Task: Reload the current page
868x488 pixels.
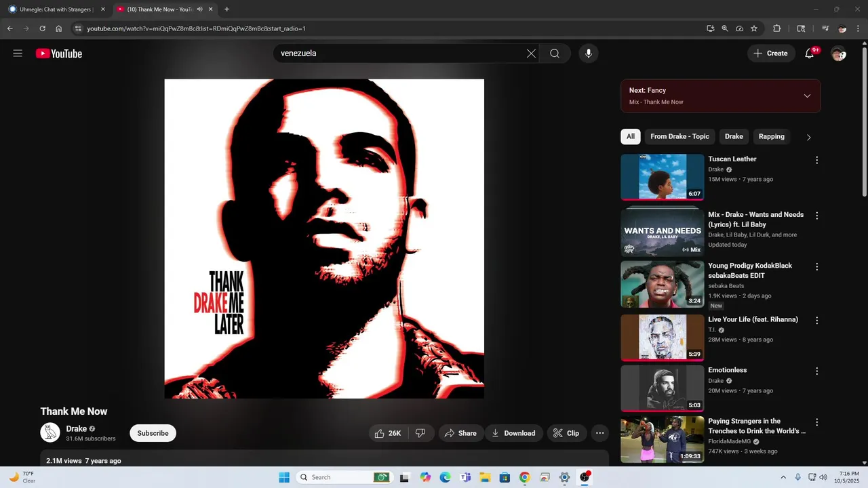Action: coord(42,28)
